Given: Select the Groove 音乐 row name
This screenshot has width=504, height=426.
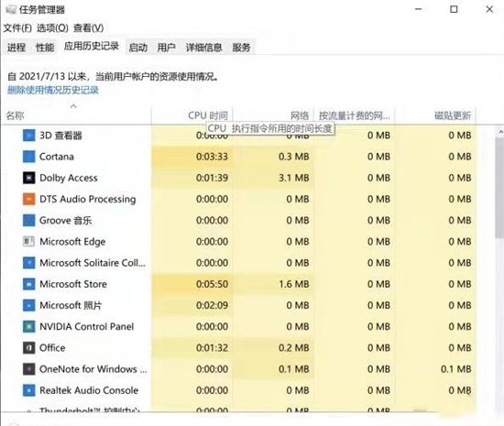Looking at the screenshot, I should tap(66, 221).
